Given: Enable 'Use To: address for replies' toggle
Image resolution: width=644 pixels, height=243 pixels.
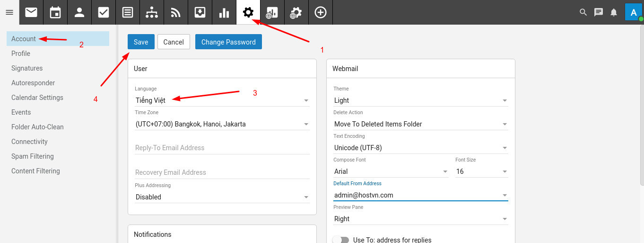Looking at the screenshot, I should coord(340,240).
